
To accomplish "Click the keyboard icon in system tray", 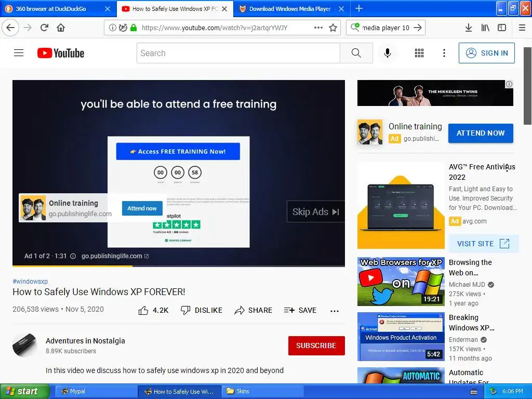I will click(474, 392).
